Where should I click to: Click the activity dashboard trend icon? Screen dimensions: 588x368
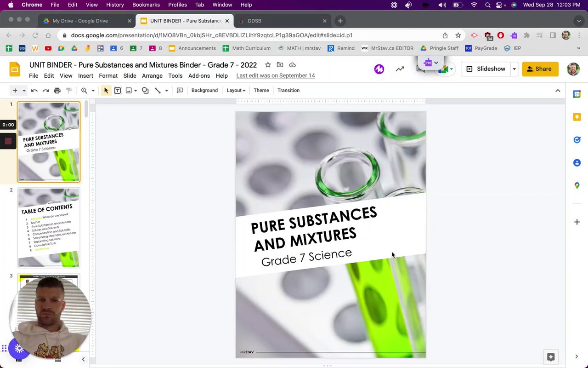point(400,69)
